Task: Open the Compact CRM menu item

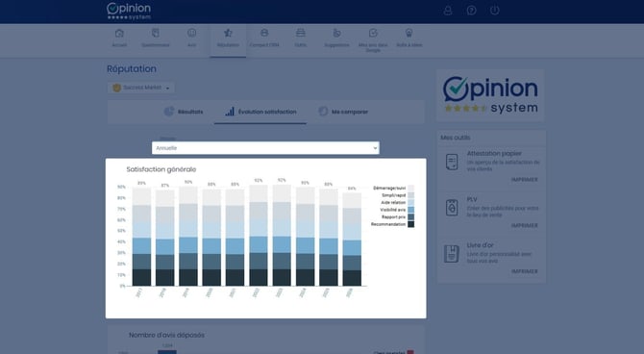Action: pyautogui.click(x=264, y=38)
